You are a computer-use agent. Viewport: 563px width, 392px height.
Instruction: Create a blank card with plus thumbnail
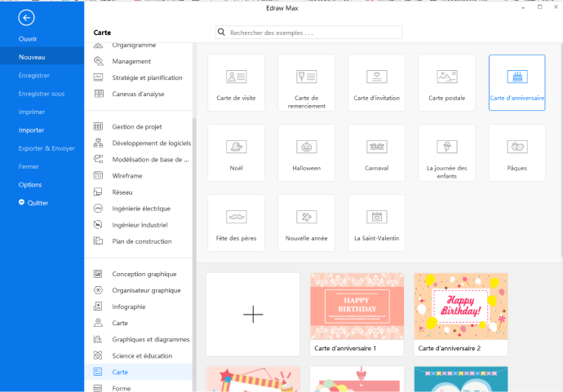[x=253, y=314]
